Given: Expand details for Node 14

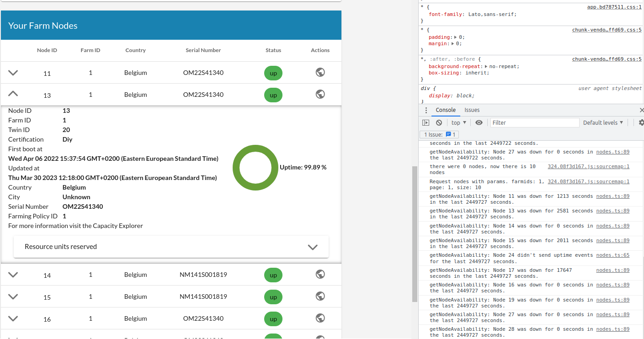Looking at the screenshot, I should point(13,274).
